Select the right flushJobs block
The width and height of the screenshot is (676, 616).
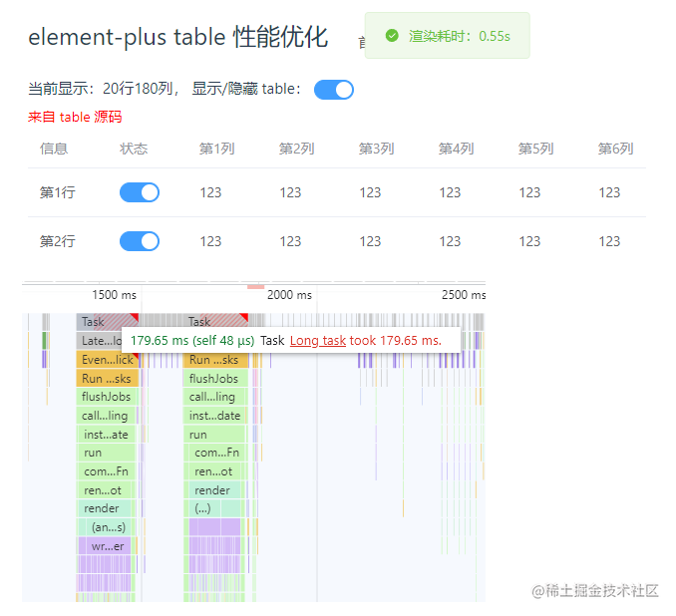(x=215, y=379)
